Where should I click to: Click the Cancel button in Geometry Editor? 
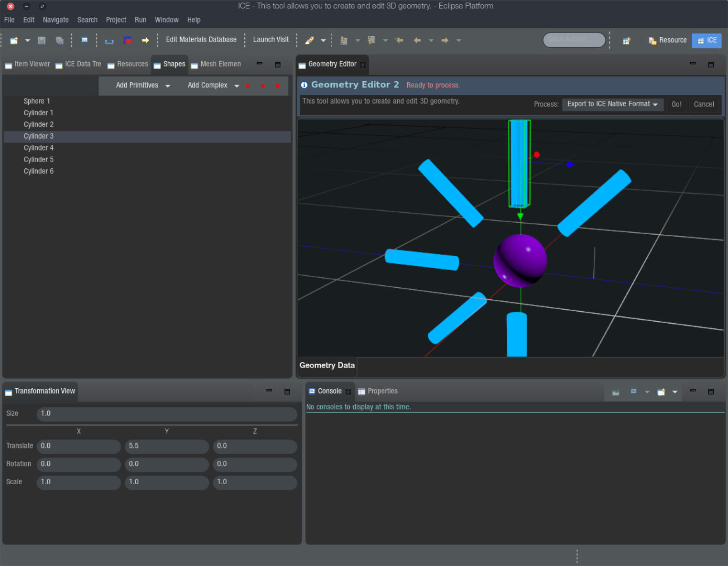704,104
